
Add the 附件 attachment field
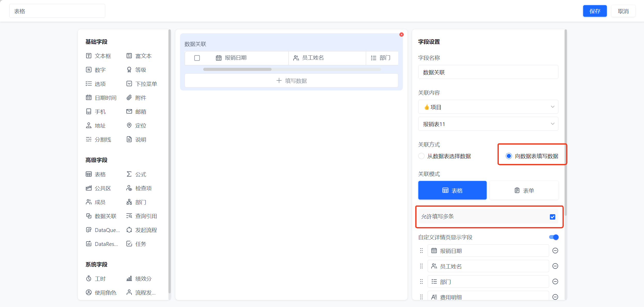tap(136, 98)
